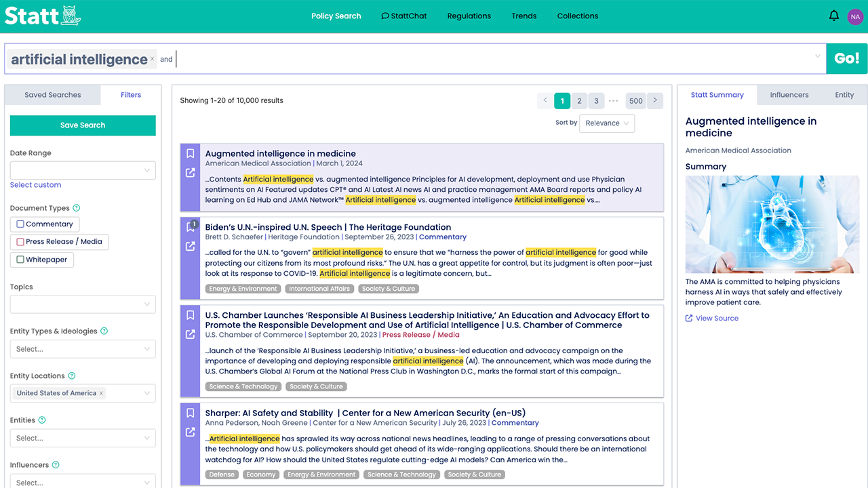This screenshot has height=488, width=868.
Task: Open the Augmented intelligence in medicine title
Action: coord(281,154)
